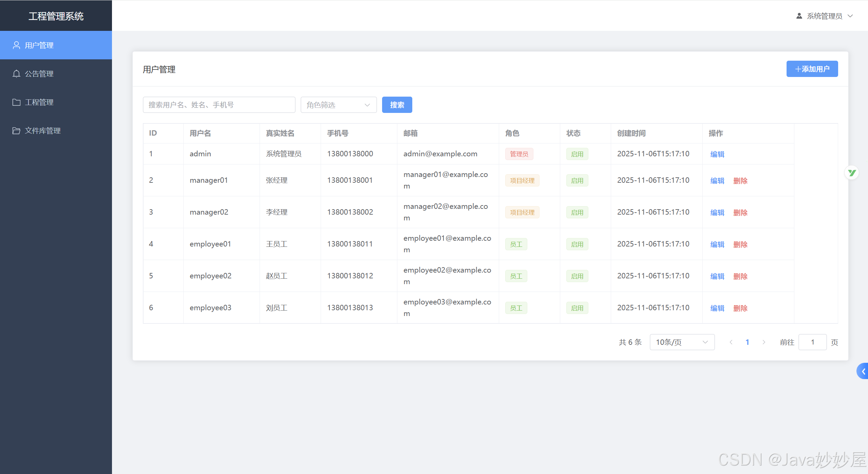This screenshot has height=474, width=868.
Task: Open 工程管理 in the sidebar
Action: tap(56, 102)
